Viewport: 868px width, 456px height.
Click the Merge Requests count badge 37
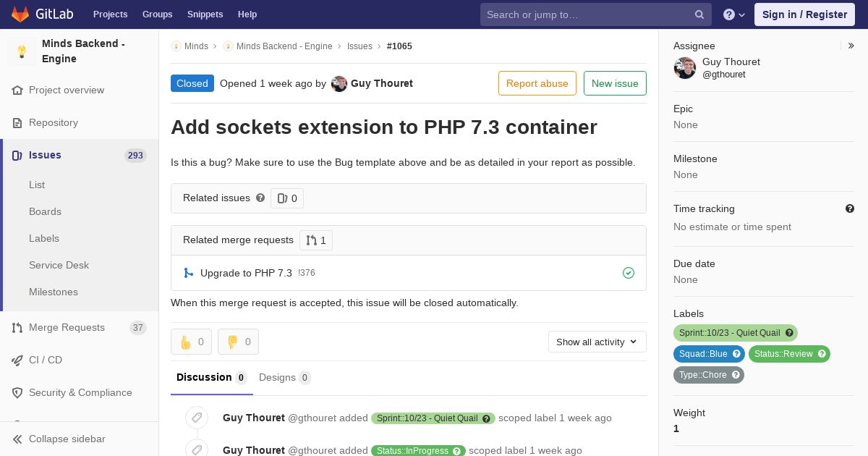(137, 328)
